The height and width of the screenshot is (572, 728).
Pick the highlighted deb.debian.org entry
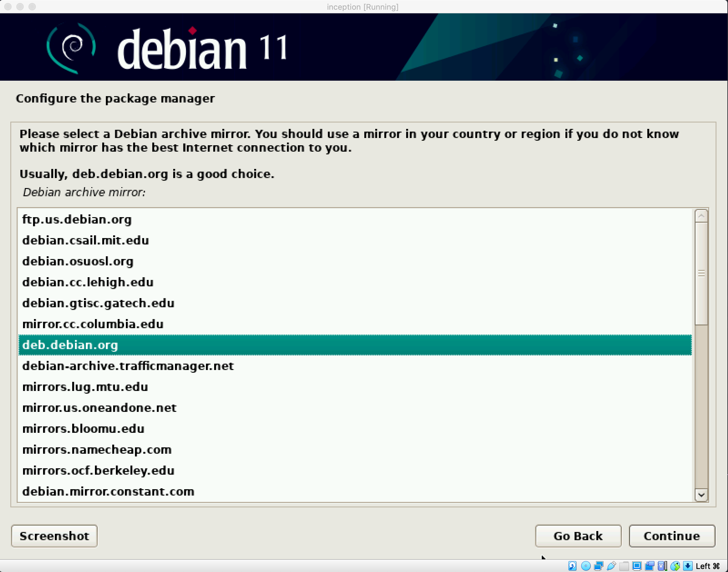pyautogui.click(x=70, y=345)
